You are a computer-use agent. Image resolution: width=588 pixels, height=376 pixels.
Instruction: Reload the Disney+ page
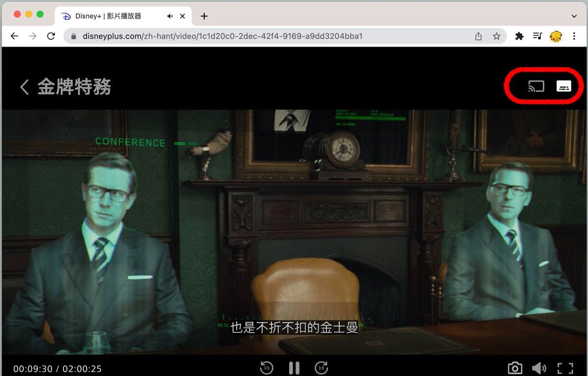pyautogui.click(x=50, y=36)
